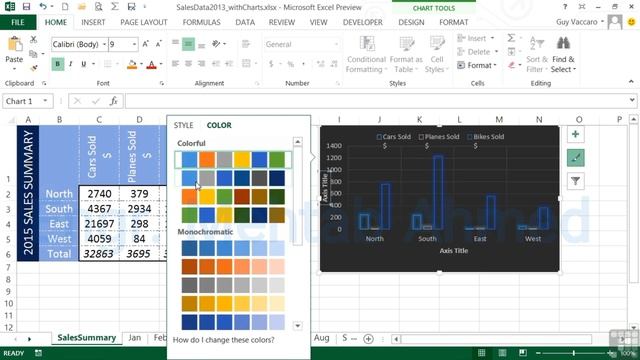Click How do I change these colors link
The width and height of the screenshot is (640, 360).
(223, 340)
